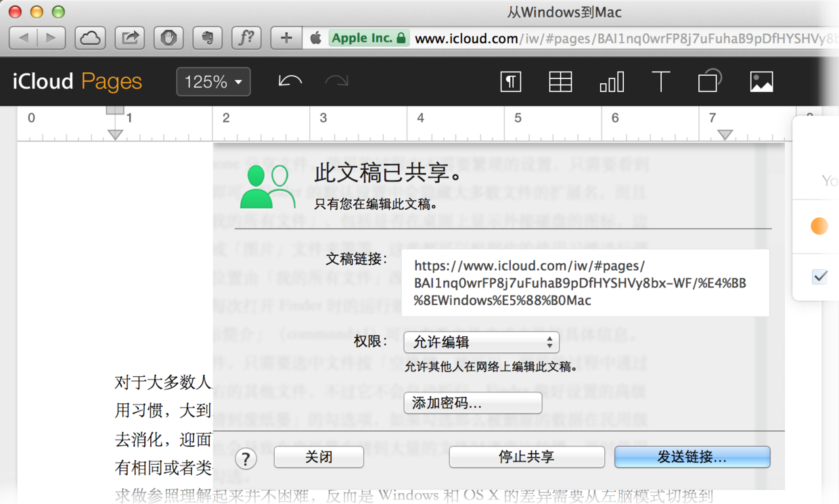Click the Safari address bar URL
839x504 pixels.
[x=626, y=39]
